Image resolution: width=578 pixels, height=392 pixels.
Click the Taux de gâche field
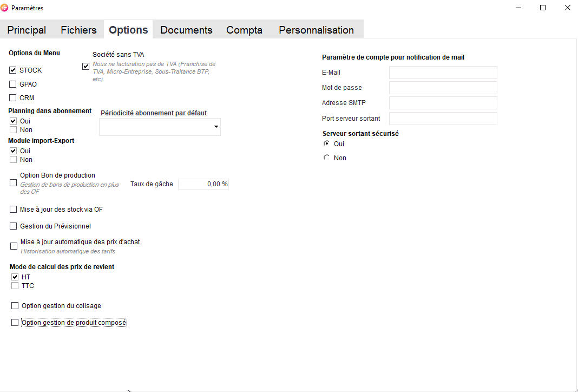pyautogui.click(x=203, y=184)
